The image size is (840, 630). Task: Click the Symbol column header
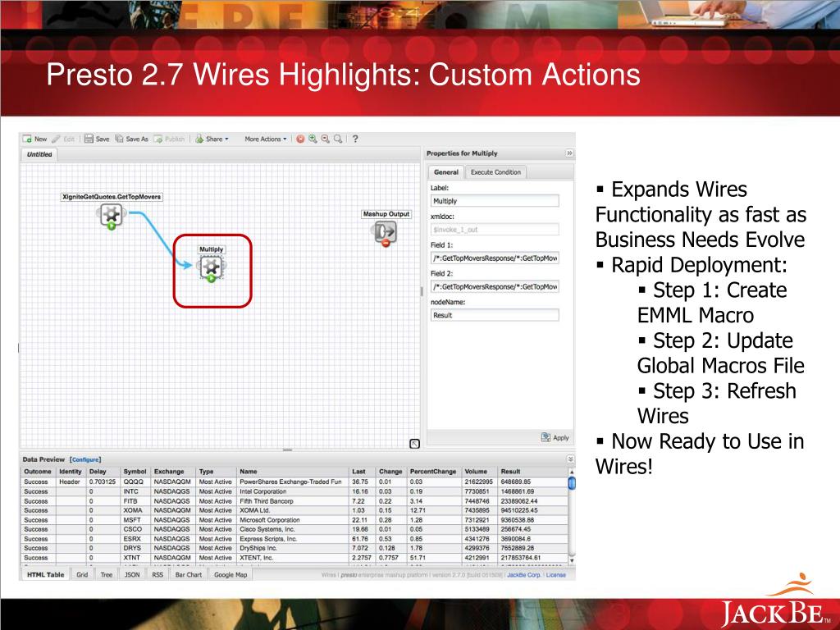point(135,472)
